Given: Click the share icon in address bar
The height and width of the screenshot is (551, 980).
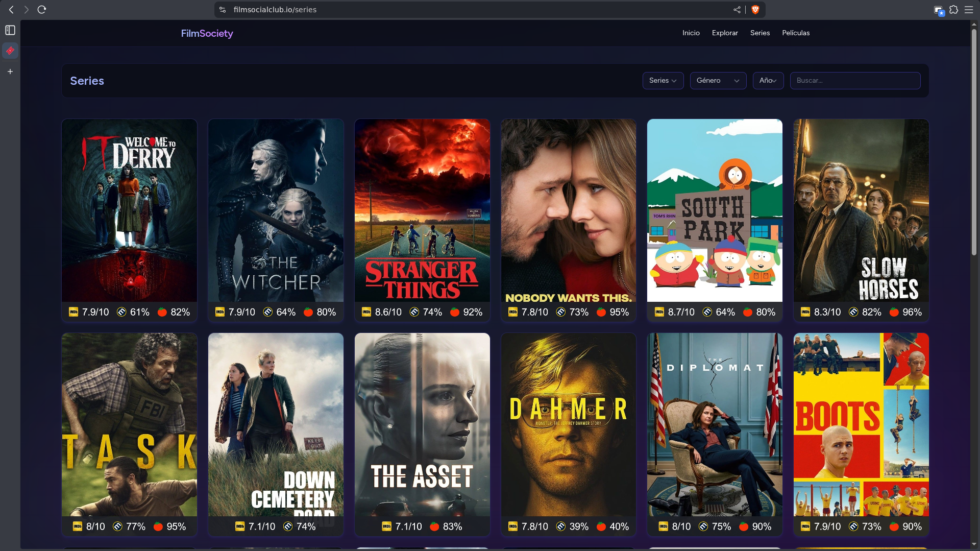Looking at the screenshot, I should 737,10.
